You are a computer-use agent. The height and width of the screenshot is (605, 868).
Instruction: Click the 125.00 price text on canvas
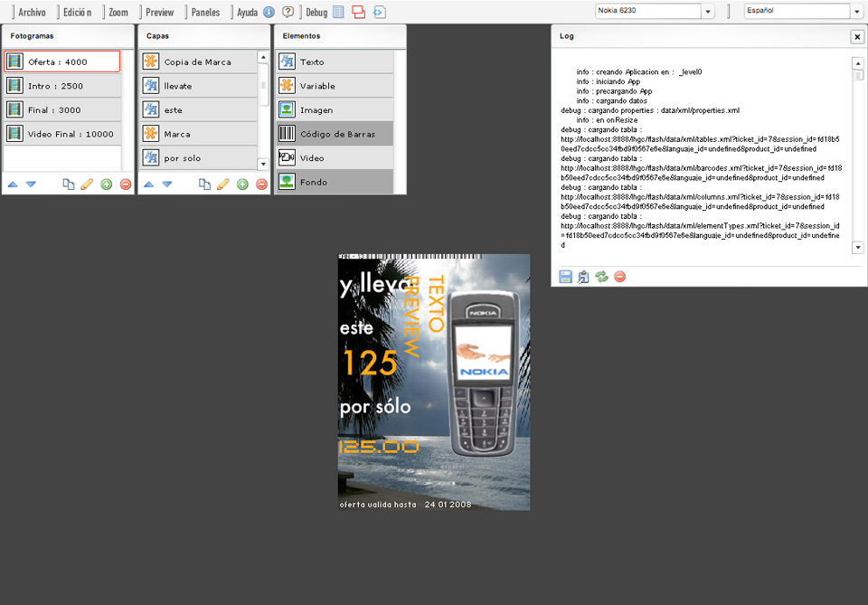[x=379, y=447]
